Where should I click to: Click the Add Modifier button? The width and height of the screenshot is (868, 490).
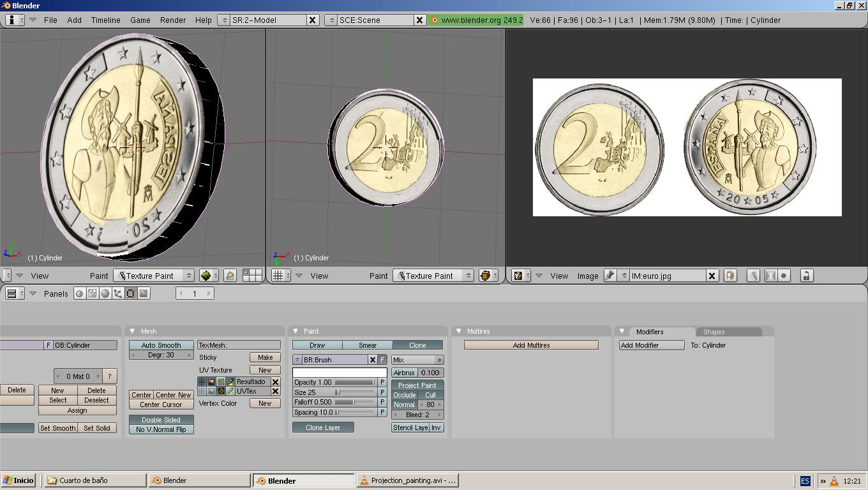pos(652,345)
